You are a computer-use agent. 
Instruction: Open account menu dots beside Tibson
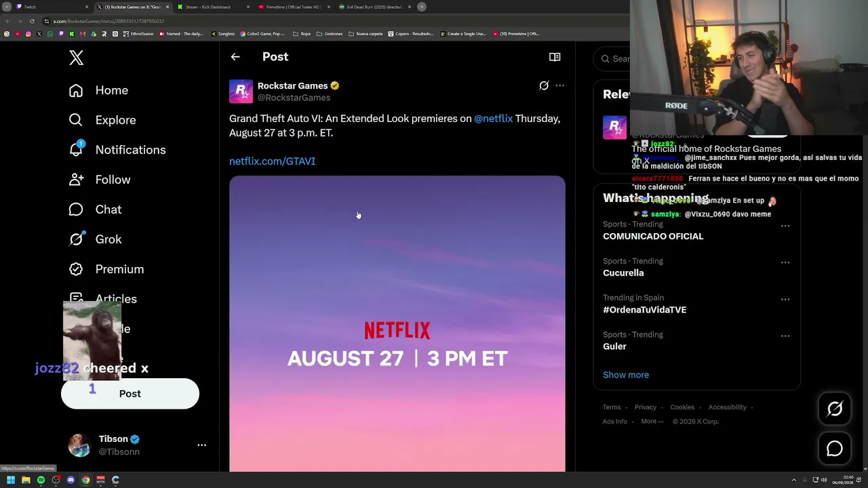click(x=201, y=445)
